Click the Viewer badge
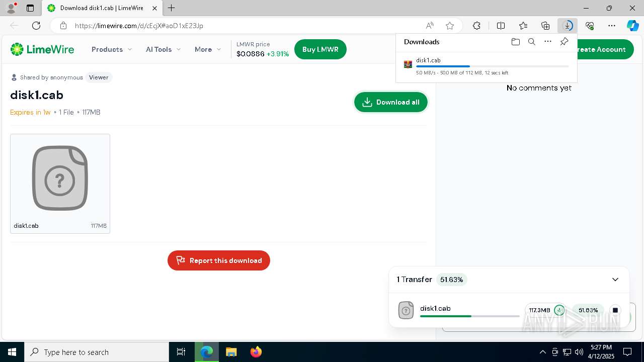The image size is (644, 362). pyautogui.click(x=99, y=77)
